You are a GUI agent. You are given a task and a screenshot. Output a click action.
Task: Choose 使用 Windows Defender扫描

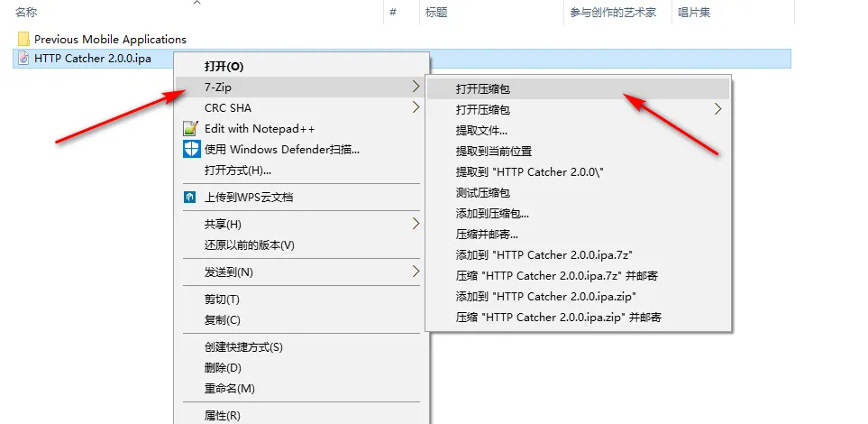(x=302, y=149)
